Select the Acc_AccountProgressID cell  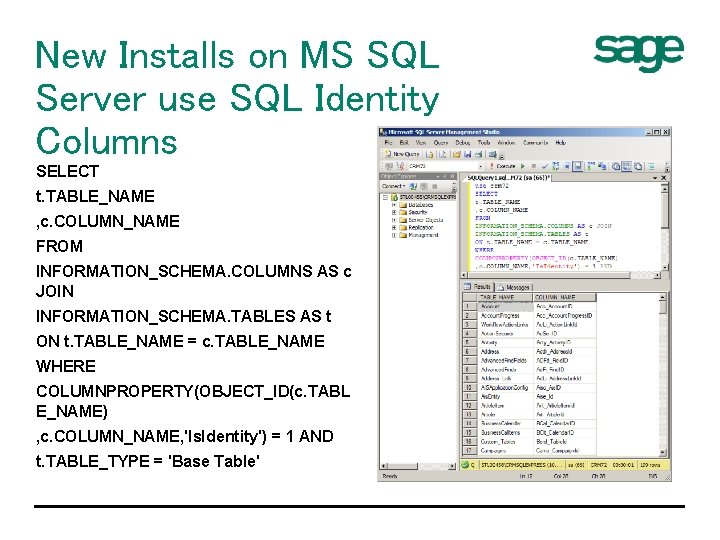point(565,316)
